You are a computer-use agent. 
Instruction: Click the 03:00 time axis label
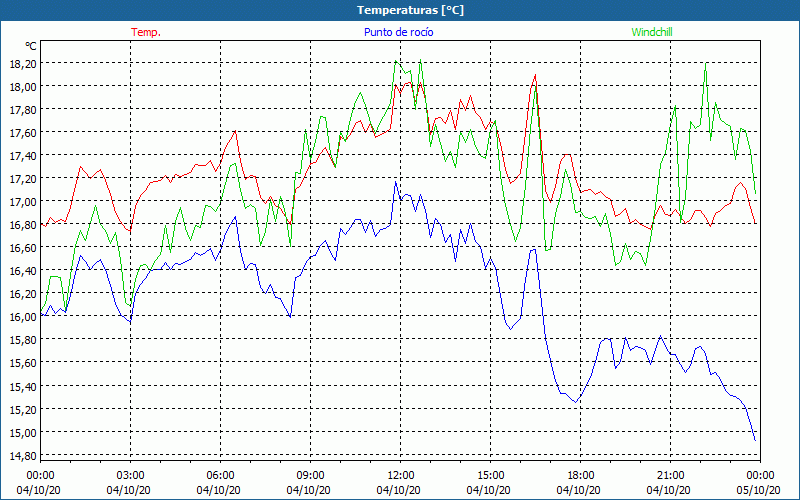tap(130, 475)
